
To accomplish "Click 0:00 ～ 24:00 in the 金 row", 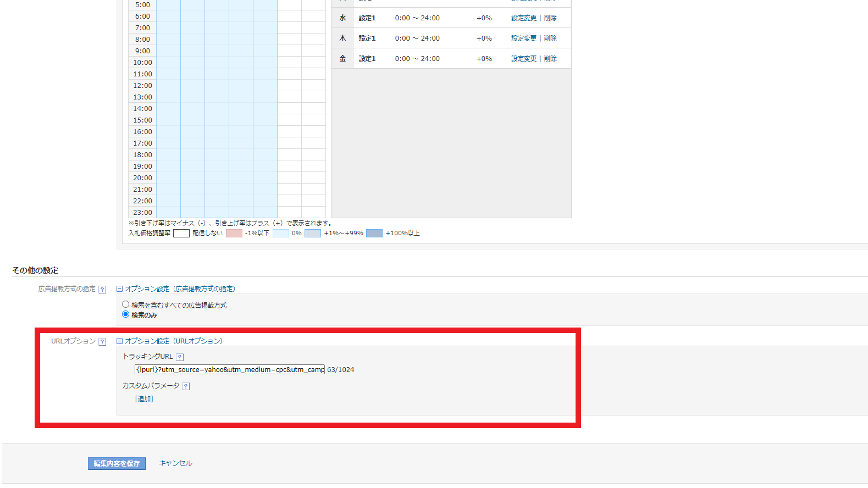I will point(417,59).
